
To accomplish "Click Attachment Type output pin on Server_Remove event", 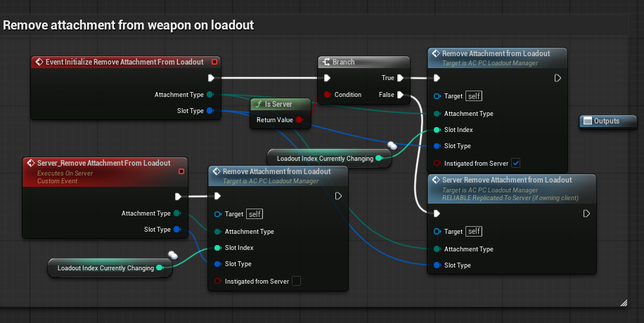I will (x=176, y=213).
